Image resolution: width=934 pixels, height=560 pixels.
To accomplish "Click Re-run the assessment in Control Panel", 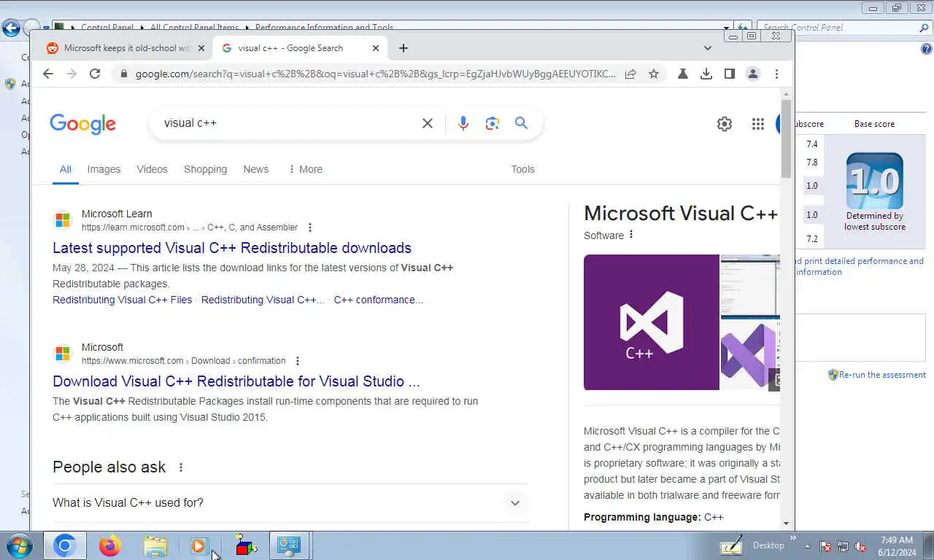I will tap(882, 375).
